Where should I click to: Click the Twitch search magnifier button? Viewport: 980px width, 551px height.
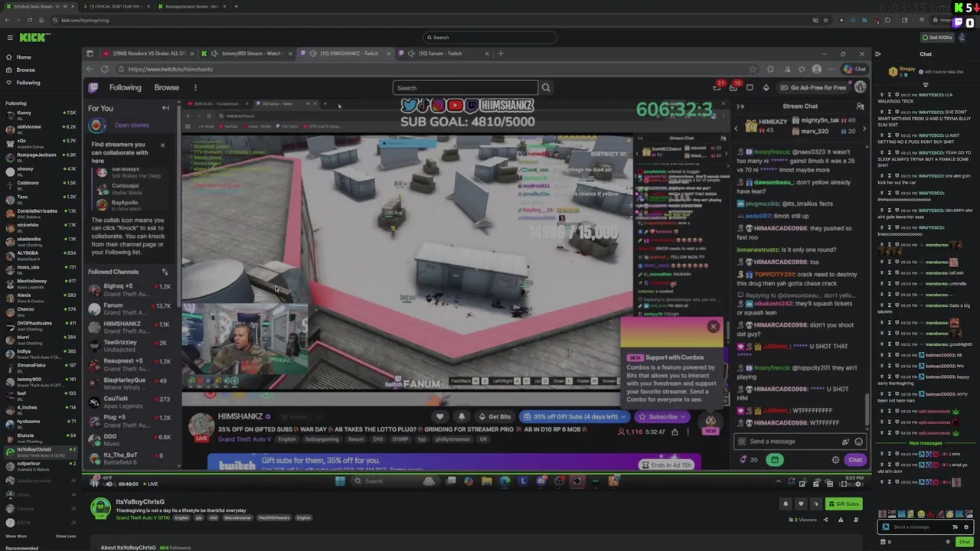pyautogui.click(x=546, y=88)
